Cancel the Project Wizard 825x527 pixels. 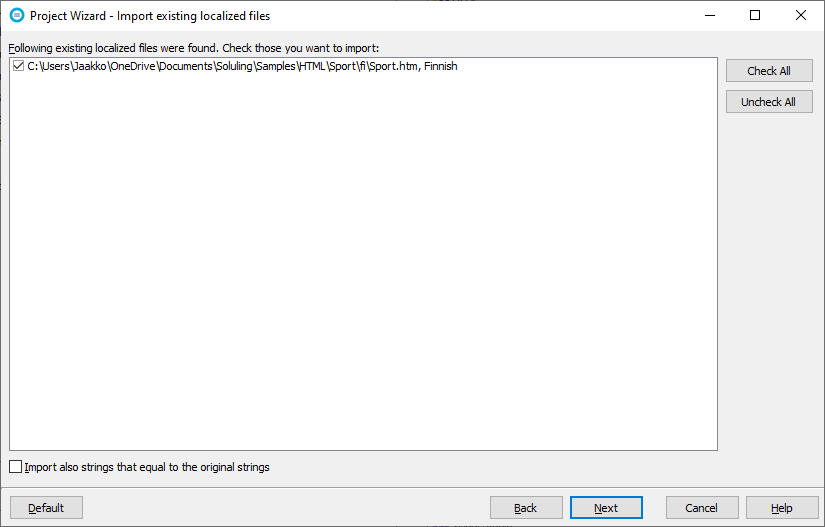click(x=702, y=508)
